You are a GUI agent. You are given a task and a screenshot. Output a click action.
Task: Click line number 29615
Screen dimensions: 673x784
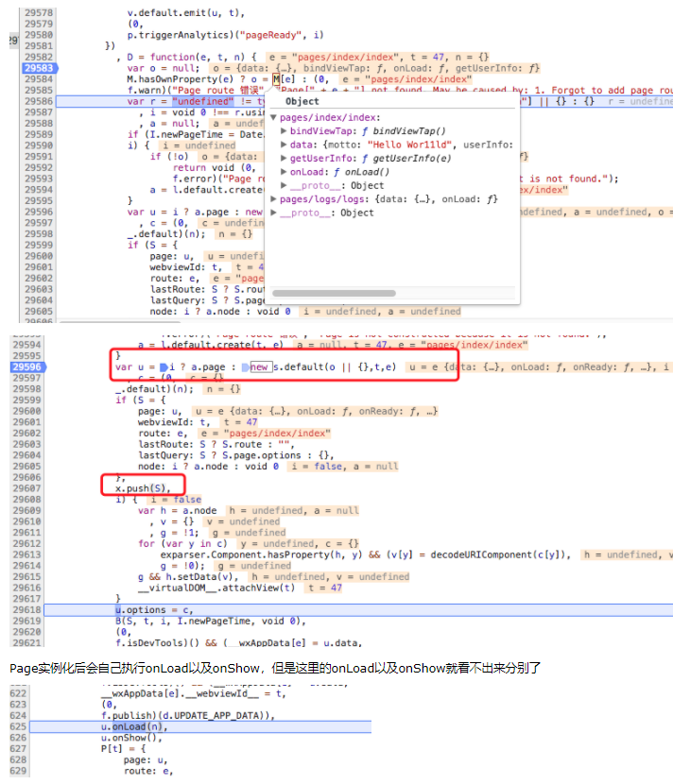click(27, 576)
